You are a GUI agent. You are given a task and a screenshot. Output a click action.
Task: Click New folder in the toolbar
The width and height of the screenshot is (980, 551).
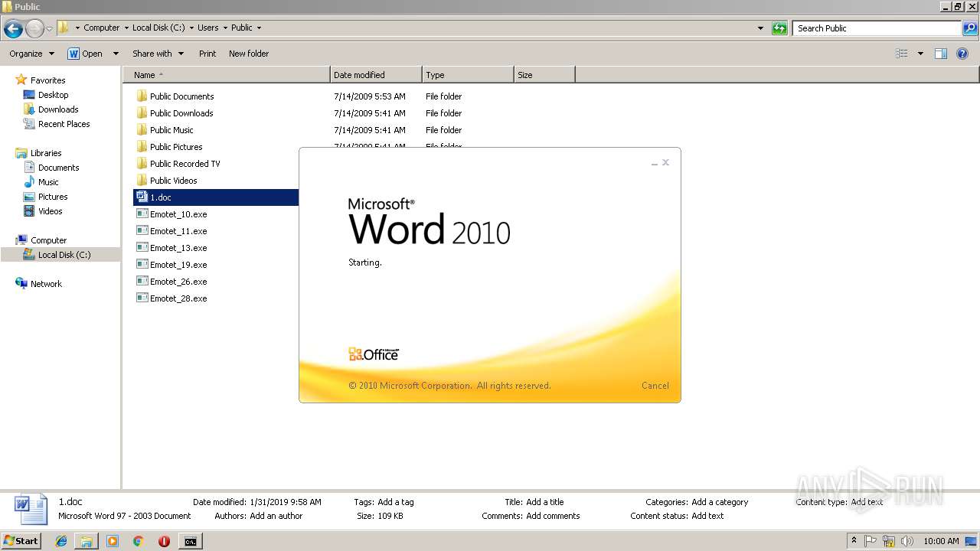[x=249, y=54]
